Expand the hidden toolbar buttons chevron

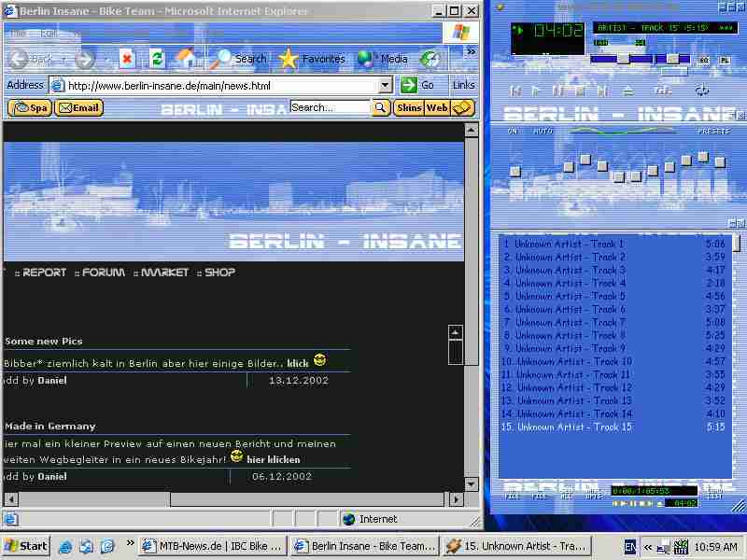[471, 51]
